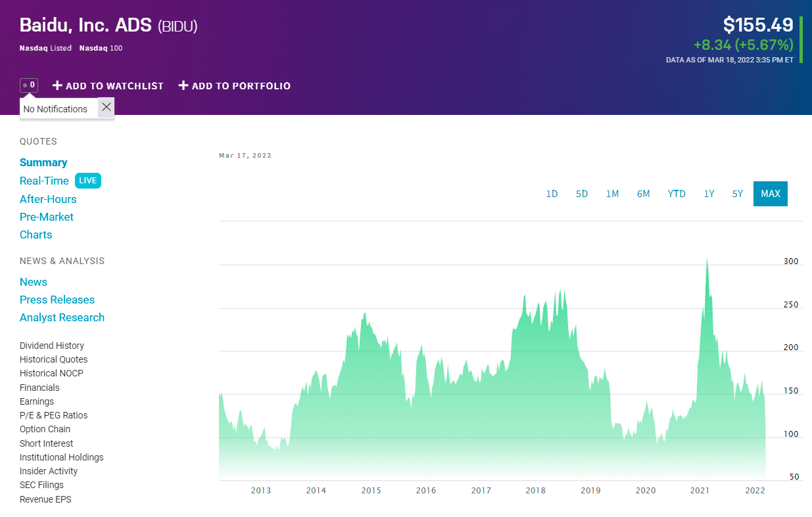This screenshot has width=812, height=517.
Task: Click the data-as-of timestamp
Action: 730,60
